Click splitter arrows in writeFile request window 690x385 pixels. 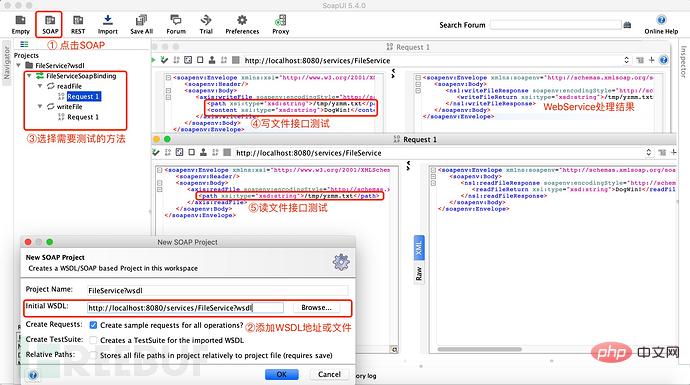(393, 73)
